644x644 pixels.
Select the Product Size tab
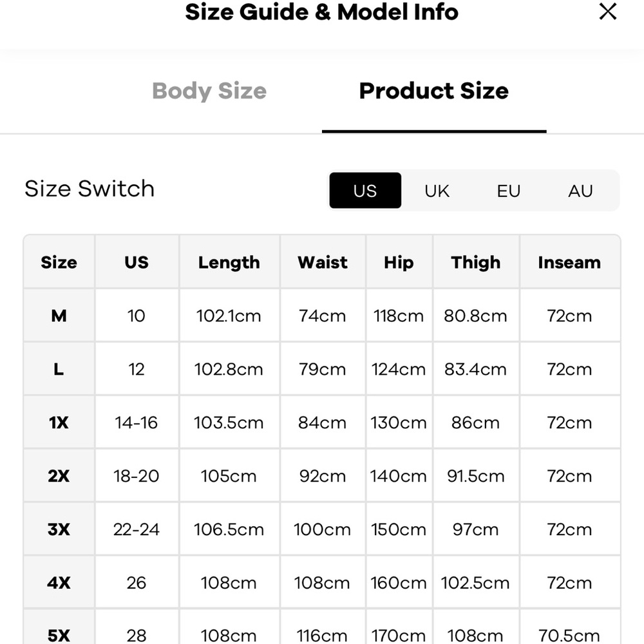click(433, 91)
